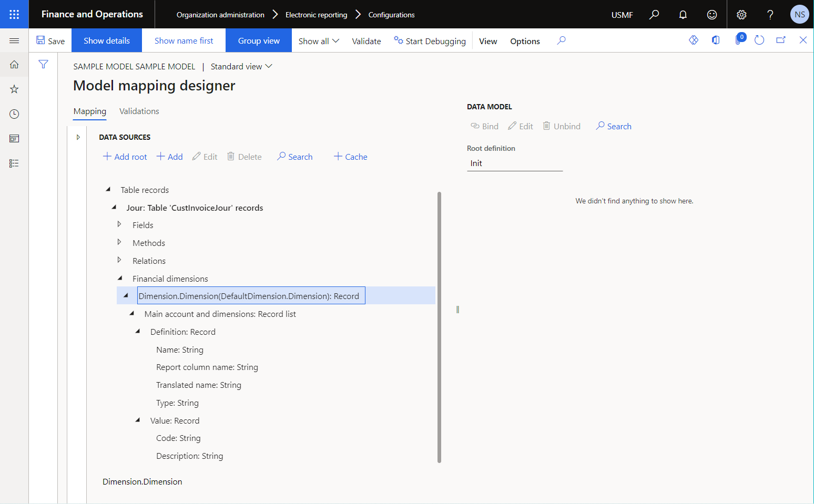The height and width of the screenshot is (504, 814).
Task: Open Standard view dropdown
Action: pos(241,66)
